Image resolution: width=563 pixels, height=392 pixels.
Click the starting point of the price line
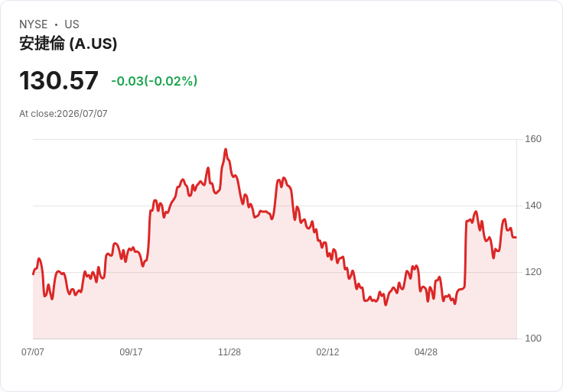coord(33,274)
